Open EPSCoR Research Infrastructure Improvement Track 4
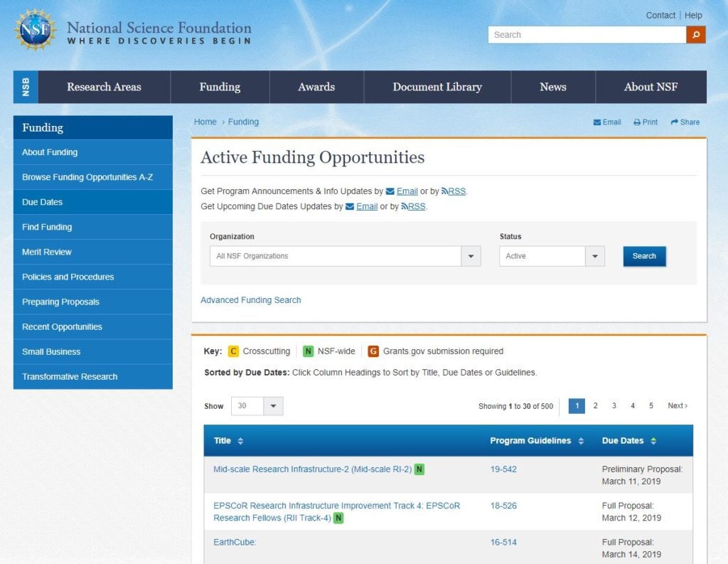 pos(336,511)
